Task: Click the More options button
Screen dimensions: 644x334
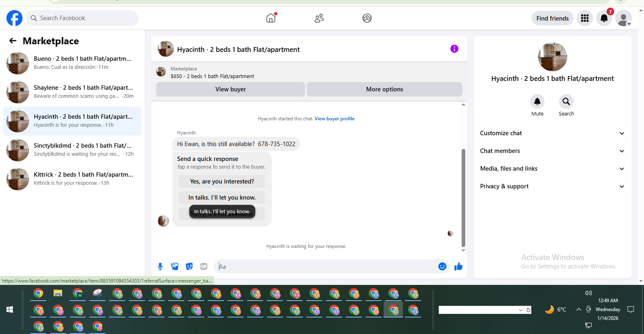Action: (384, 89)
